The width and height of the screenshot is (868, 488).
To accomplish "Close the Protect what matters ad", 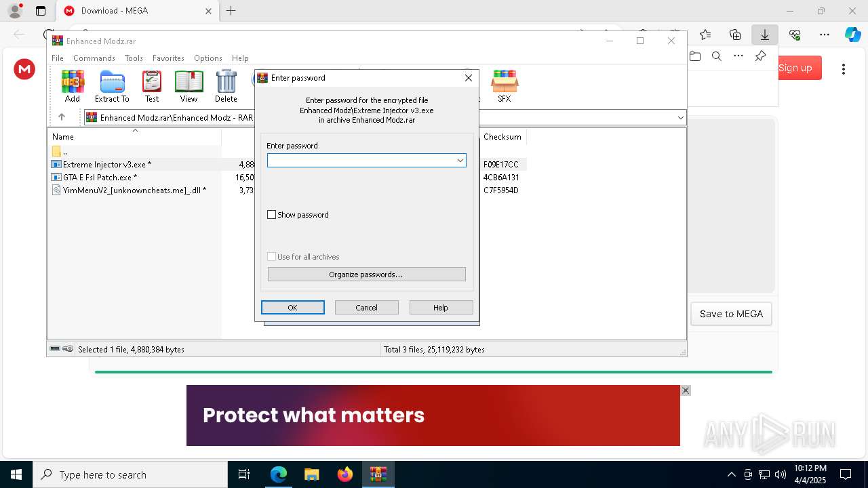I will pos(686,390).
